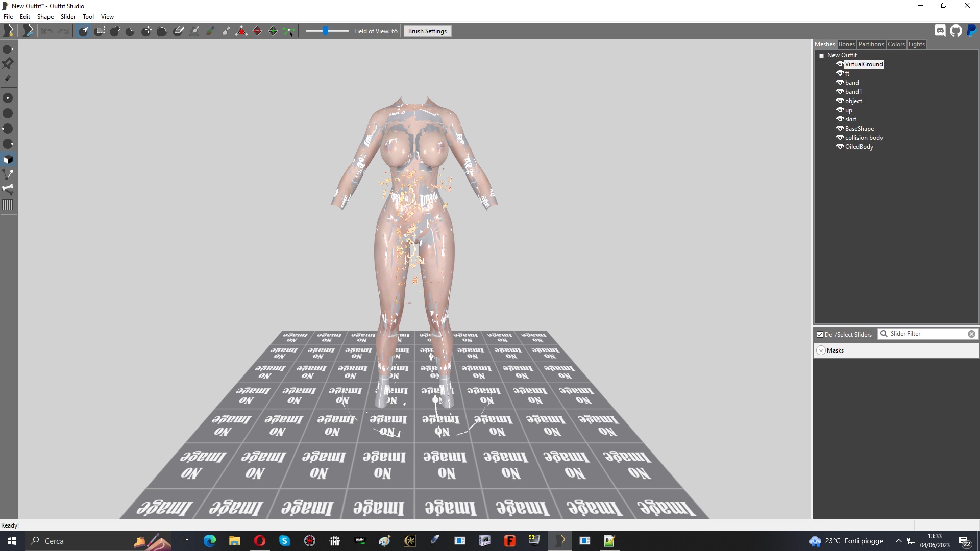The height and width of the screenshot is (551, 980).
Task: Select the Weight paint brush
Action: coord(194,31)
